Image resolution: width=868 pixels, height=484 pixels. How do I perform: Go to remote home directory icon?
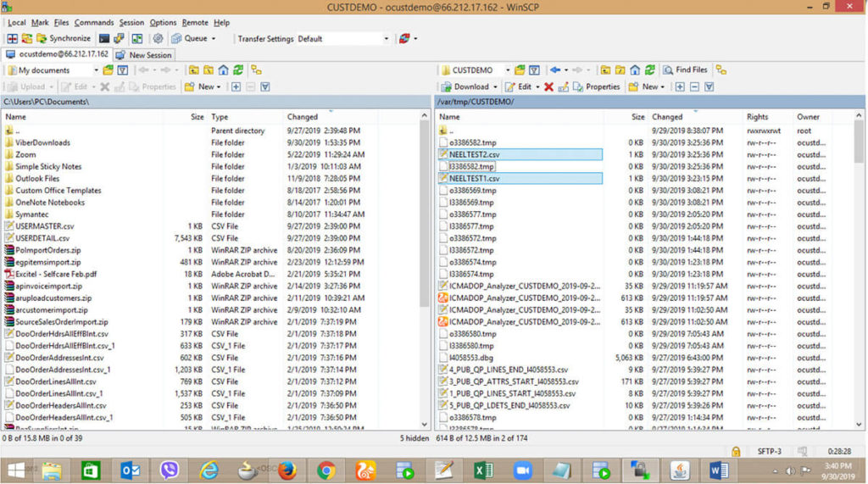(x=635, y=70)
